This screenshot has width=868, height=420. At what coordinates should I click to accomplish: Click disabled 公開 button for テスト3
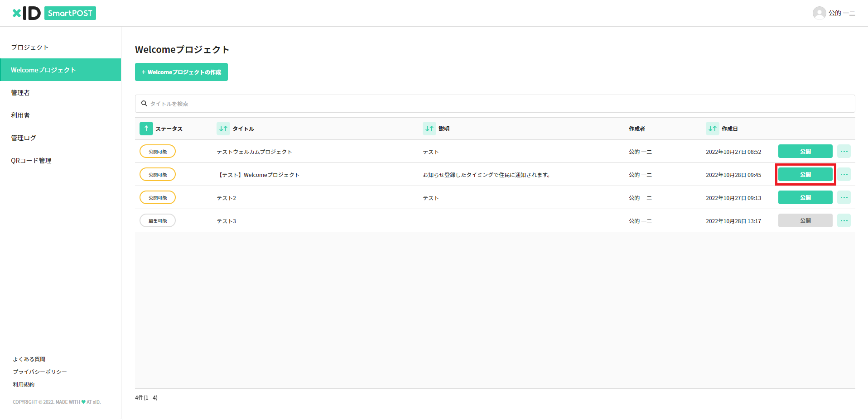click(x=805, y=220)
